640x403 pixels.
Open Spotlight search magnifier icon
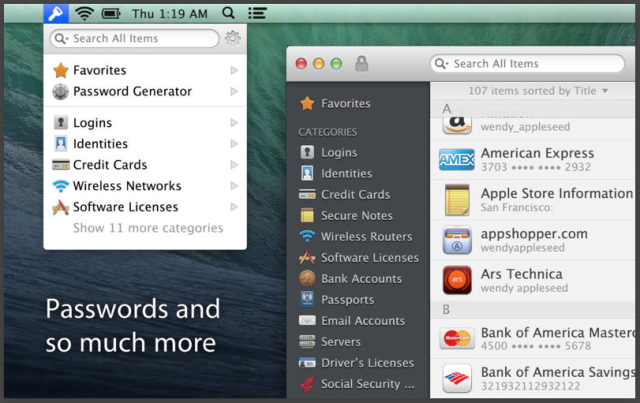(228, 13)
